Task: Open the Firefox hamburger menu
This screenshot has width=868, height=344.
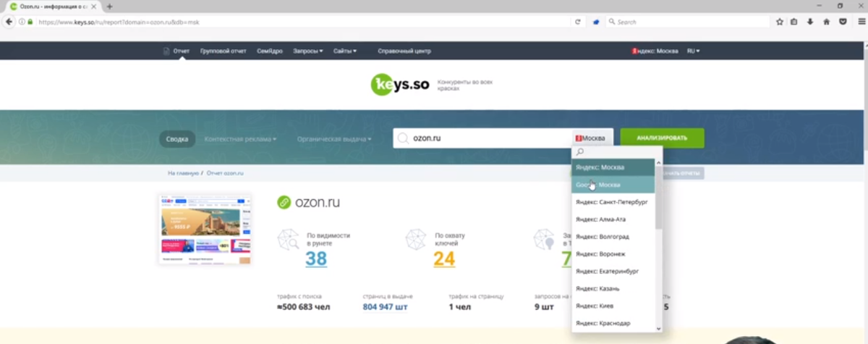Action: coord(861,22)
